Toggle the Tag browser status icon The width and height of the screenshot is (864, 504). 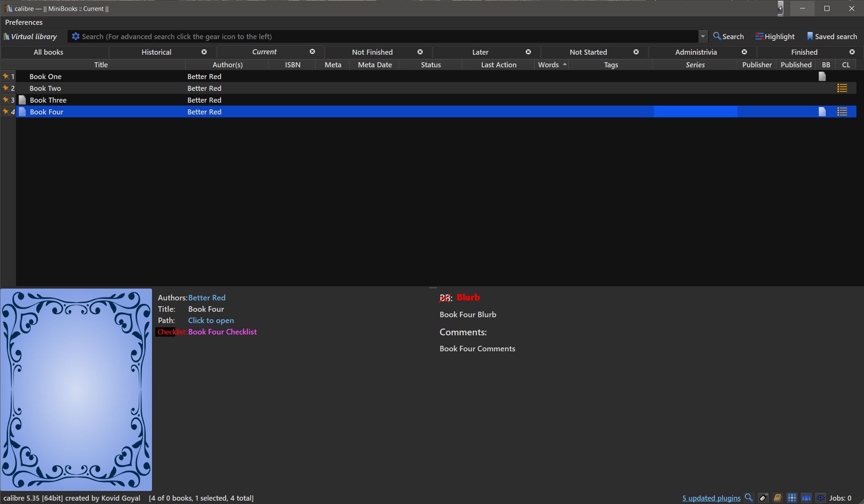click(763, 498)
